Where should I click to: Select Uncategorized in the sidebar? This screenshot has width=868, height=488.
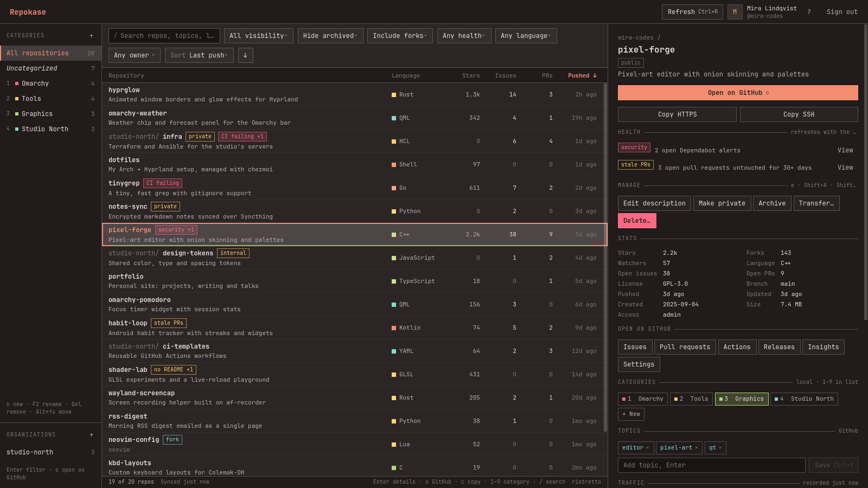pos(51,68)
